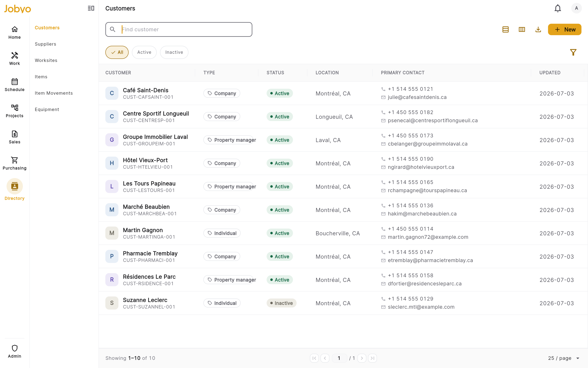The image size is (588, 368).
Task: Go to last page
Action: (x=372, y=358)
